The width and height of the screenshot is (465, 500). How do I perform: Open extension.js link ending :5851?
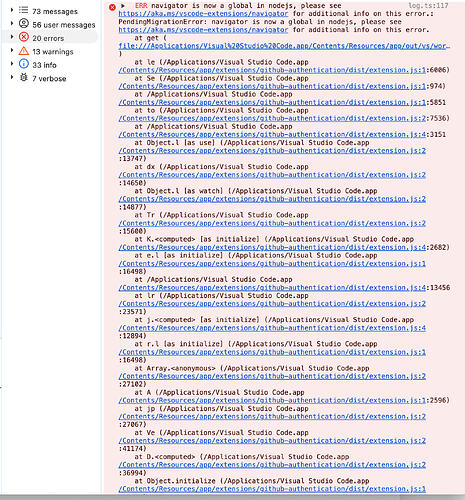coord(272,102)
